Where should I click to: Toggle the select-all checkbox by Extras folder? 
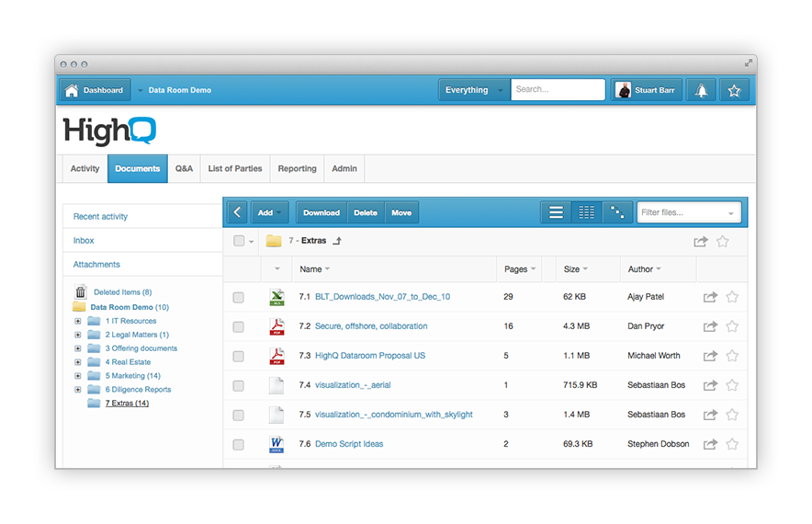pyautogui.click(x=239, y=241)
